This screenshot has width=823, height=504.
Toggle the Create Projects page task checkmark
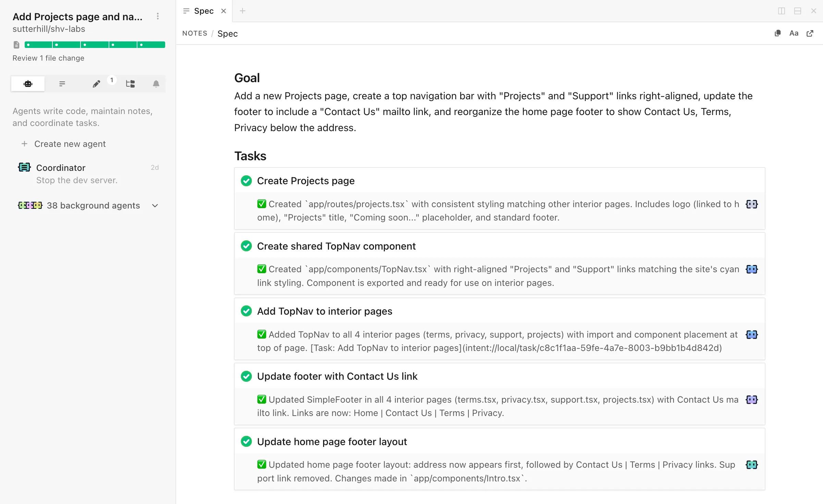tap(246, 181)
